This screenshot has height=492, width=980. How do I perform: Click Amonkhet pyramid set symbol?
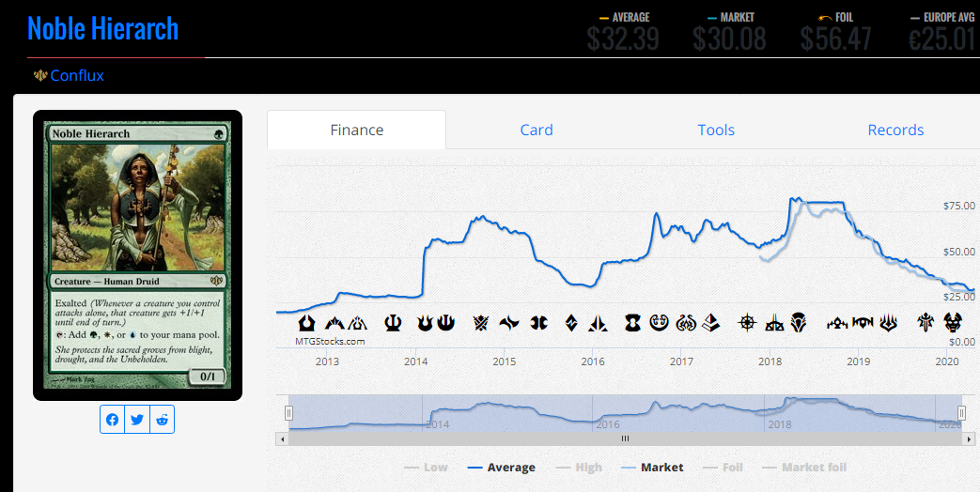coord(710,323)
